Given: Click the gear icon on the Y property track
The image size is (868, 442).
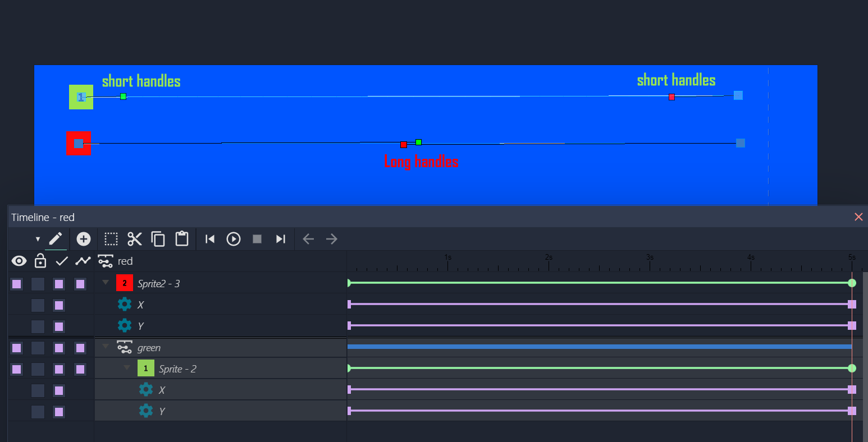Looking at the screenshot, I should click(124, 325).
